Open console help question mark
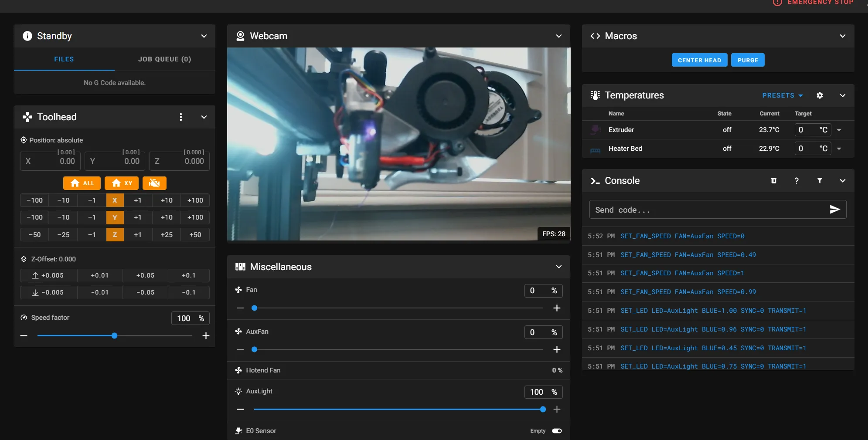This screenshot has height=440, width=868. 797,181
